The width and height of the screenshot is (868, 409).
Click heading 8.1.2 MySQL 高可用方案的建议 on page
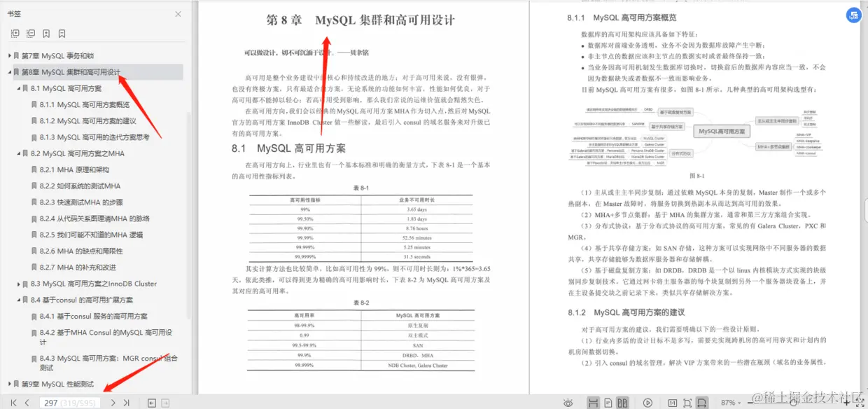[626, 312]
